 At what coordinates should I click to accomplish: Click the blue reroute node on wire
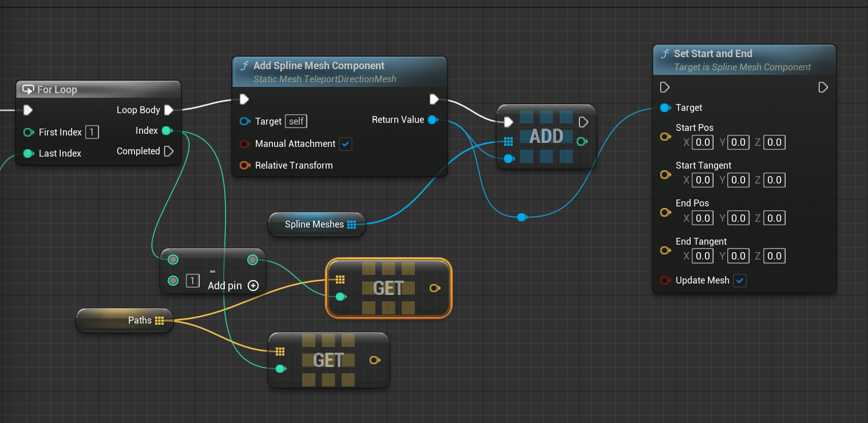pos(521,217)
